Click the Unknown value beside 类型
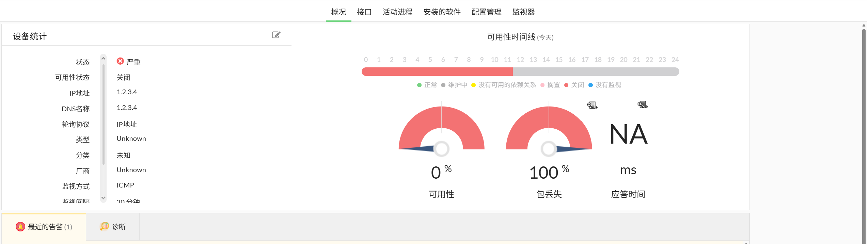 pyautogui.click(x=131, y=139)
